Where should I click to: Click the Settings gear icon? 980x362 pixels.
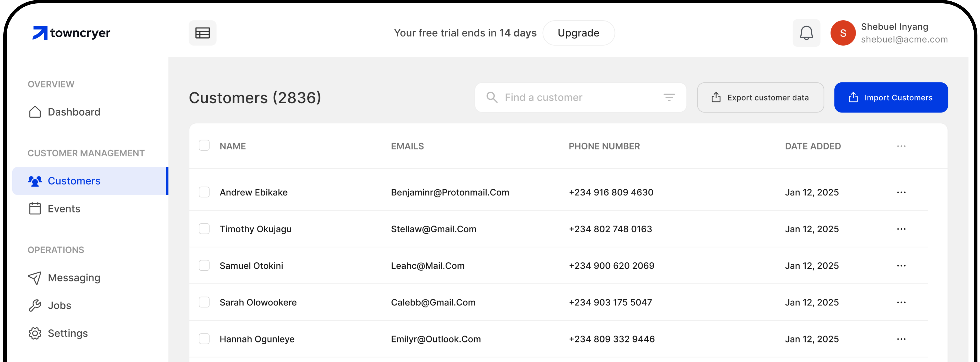point(35,333)
